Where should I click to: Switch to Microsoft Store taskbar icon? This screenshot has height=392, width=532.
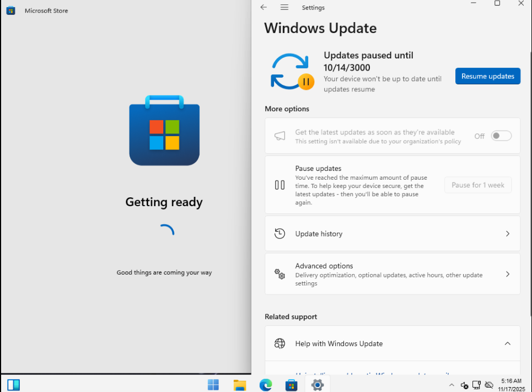click(x=292, y=385)
